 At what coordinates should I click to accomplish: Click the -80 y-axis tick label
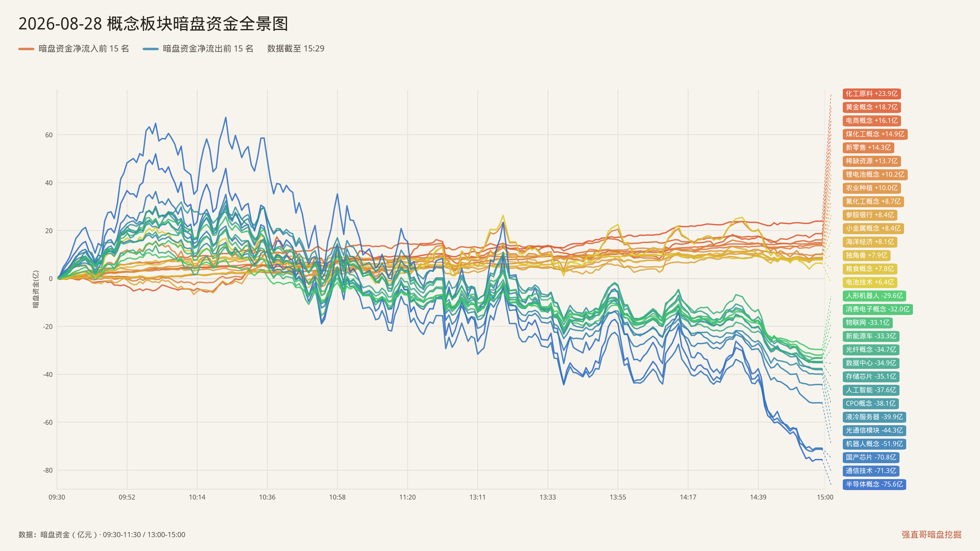point(47,470)
